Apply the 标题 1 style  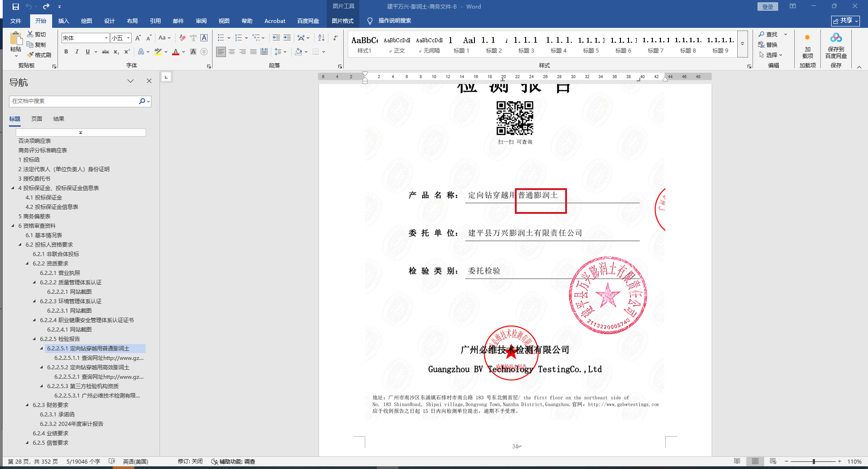tap(461, 44)
